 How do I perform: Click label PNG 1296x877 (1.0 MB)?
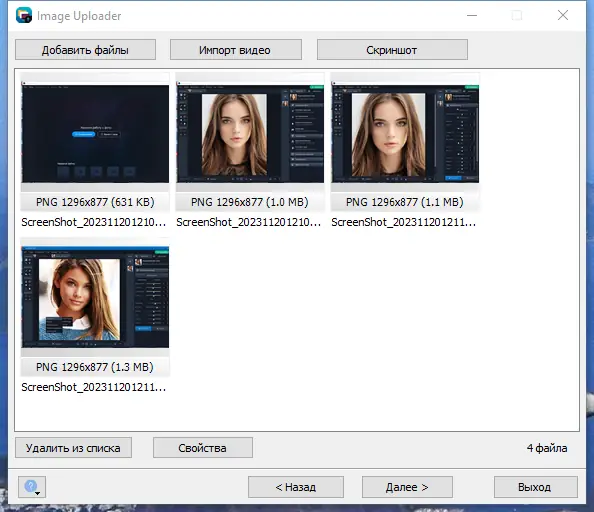[250, 202]
